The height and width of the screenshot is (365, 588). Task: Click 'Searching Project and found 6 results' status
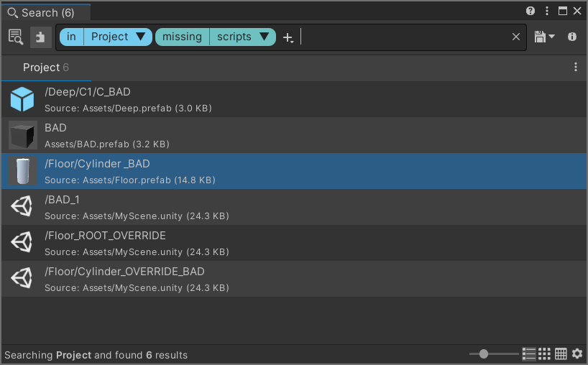tap(96, 355)
